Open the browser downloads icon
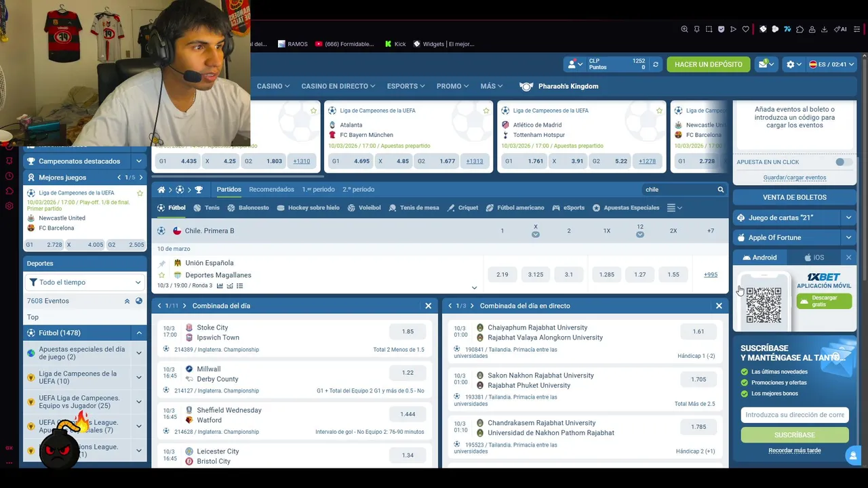Image resolution: width=868 pixels, height=488 pixels. pos(824,29)
